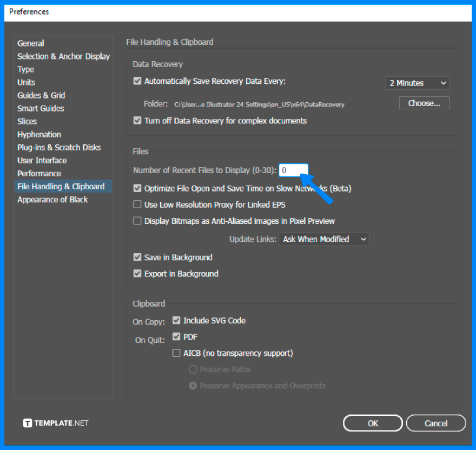The height and width of the screenshot is (450, 476).
Task: Open the Units preferences section
Action: [x=26, y=82]
